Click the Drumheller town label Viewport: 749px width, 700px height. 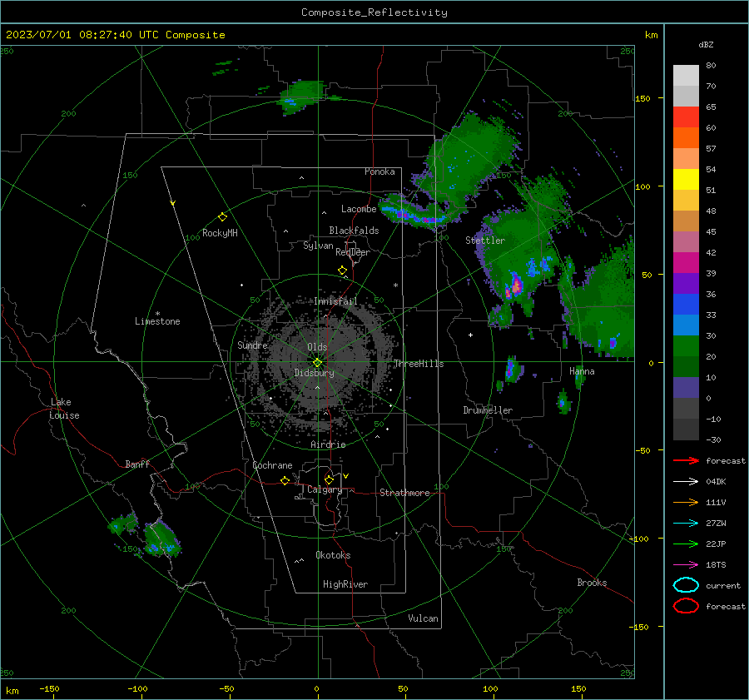pyautogui.click(x=488, y=410)
